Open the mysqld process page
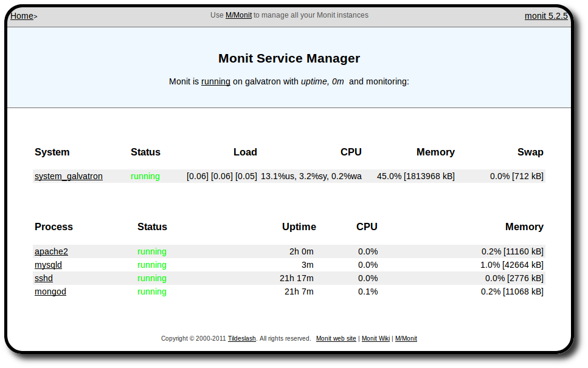588x368 pixels. pos(49,265)
